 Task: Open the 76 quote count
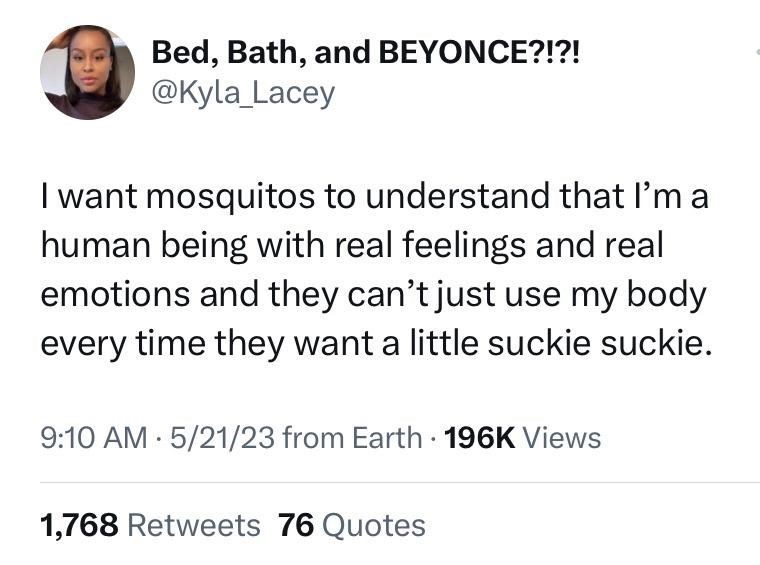[x=296, y=524]
